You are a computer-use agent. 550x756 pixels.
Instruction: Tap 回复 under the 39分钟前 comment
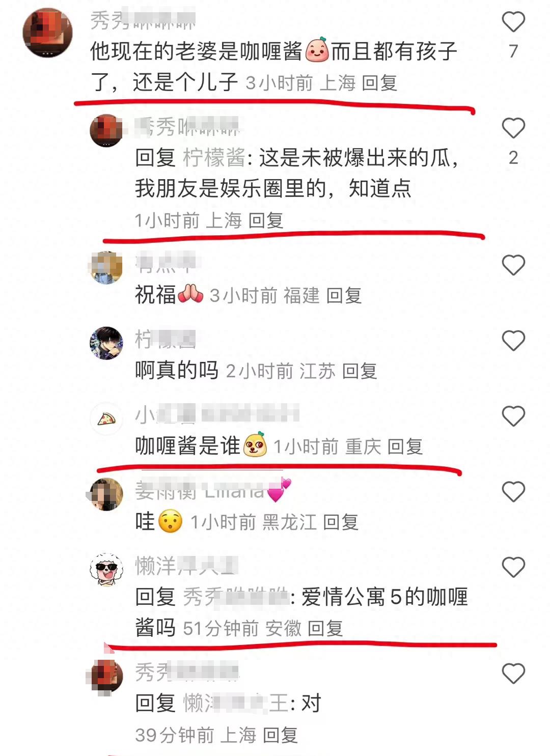280,735
